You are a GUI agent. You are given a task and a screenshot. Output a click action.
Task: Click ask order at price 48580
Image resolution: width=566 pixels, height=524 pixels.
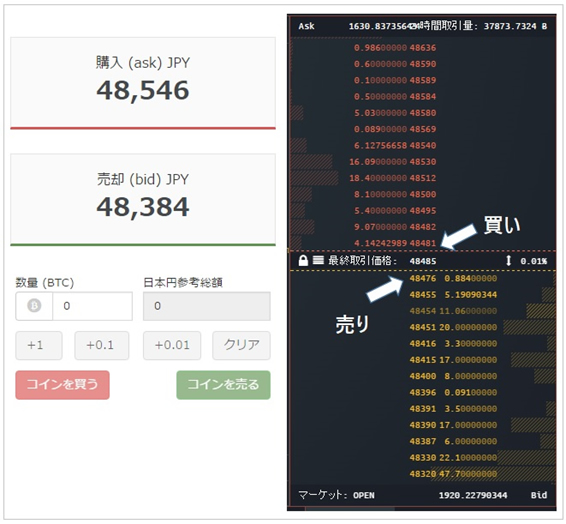(395, 113)
